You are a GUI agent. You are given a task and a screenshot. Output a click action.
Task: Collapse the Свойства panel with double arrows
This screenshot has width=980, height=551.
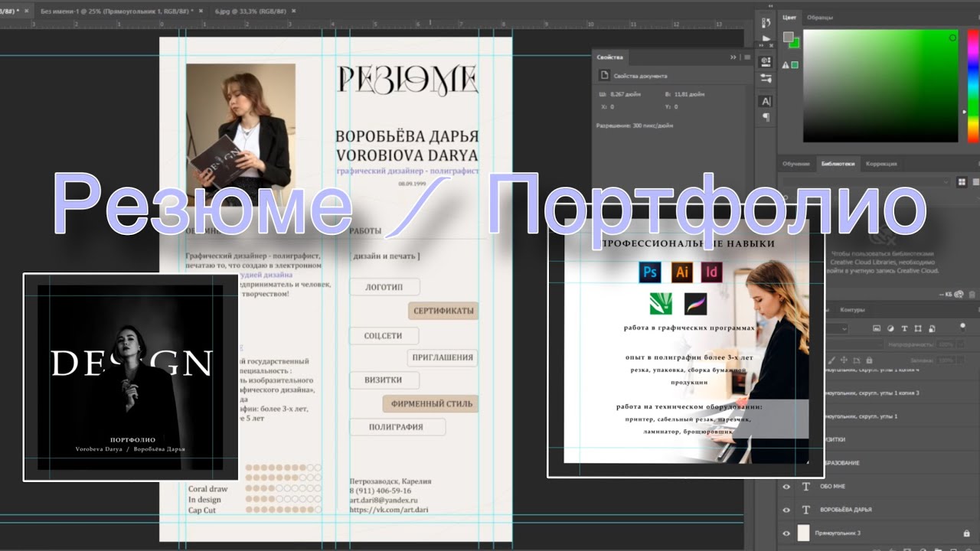point(733,57)
